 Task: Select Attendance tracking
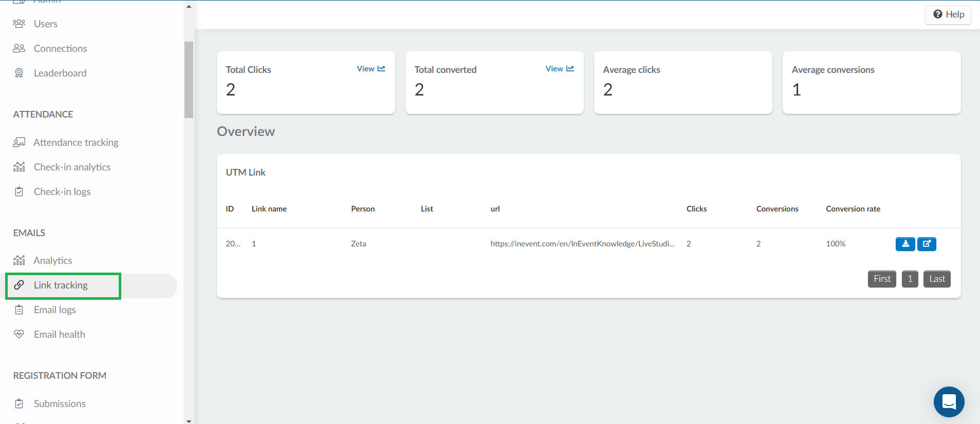[76, 142]
